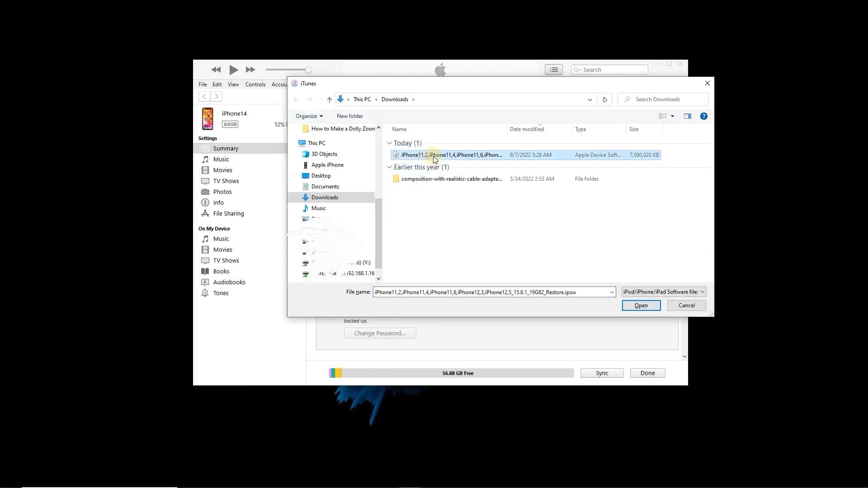Click the up-directory arrow icon
This screenshot has height=488, width=868.
329,99
